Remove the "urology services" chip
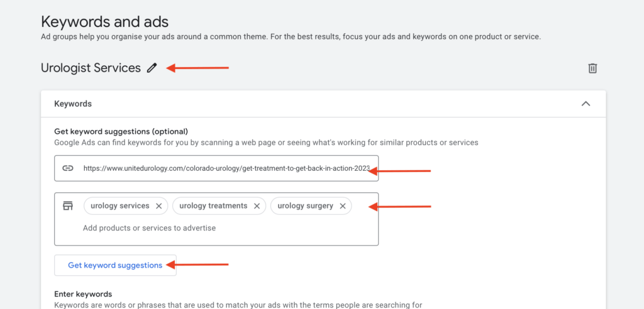 (159, 206)
